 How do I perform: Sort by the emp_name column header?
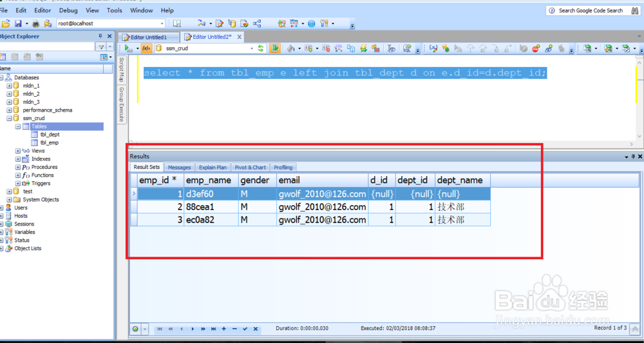point(211,180)
